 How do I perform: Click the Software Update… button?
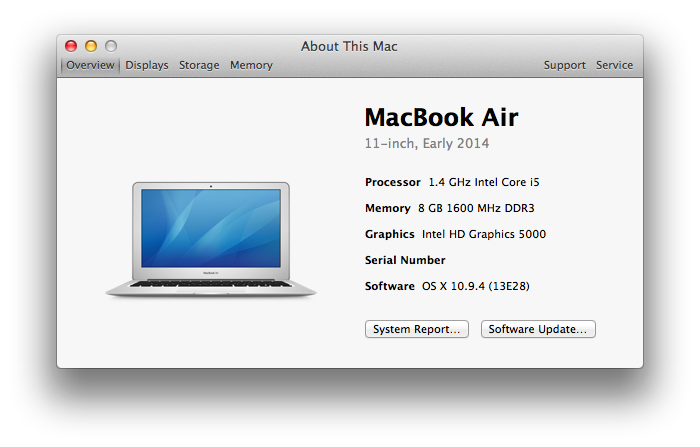pos(538,329)
